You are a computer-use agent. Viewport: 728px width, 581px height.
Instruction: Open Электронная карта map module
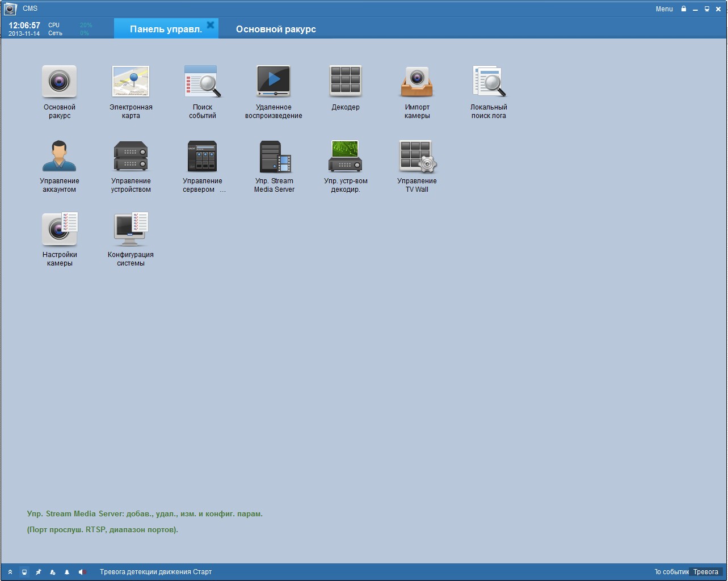click(x=131, y=82)
